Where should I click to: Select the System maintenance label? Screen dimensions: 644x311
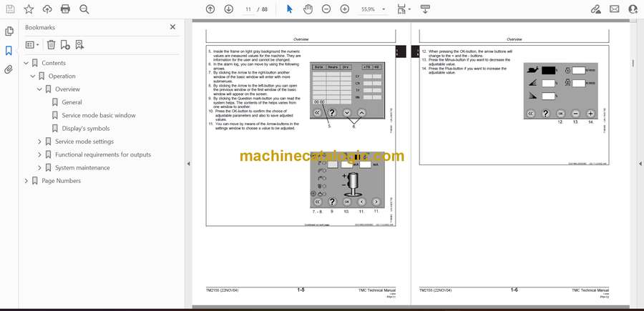point(82,168)
